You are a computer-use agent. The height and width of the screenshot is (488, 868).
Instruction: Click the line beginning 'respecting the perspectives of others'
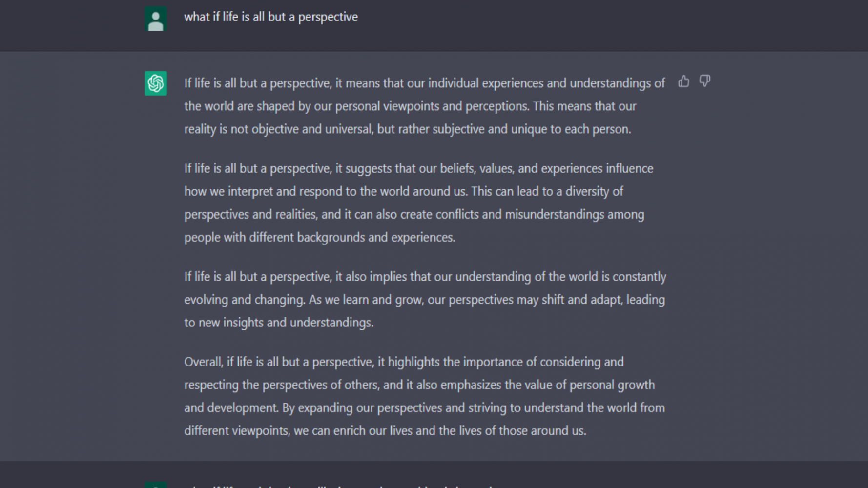tap(419, 385)
